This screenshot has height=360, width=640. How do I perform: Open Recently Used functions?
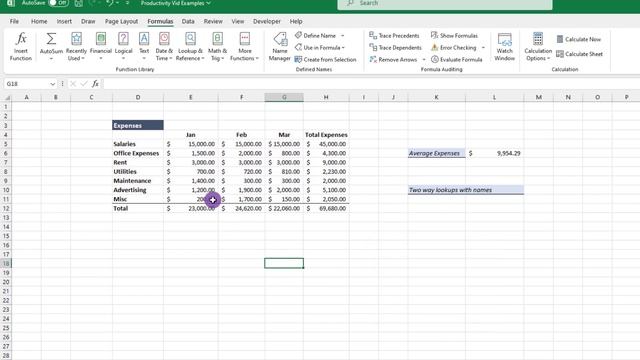click(76, 47)
